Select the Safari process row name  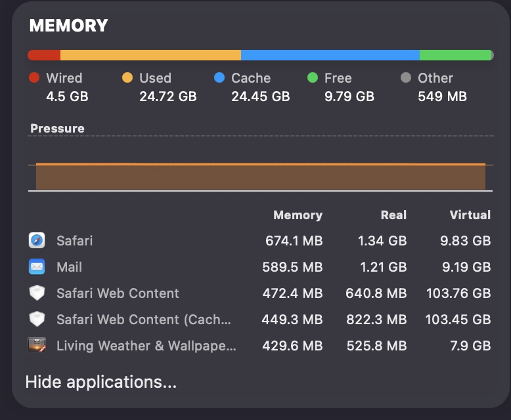75,241
